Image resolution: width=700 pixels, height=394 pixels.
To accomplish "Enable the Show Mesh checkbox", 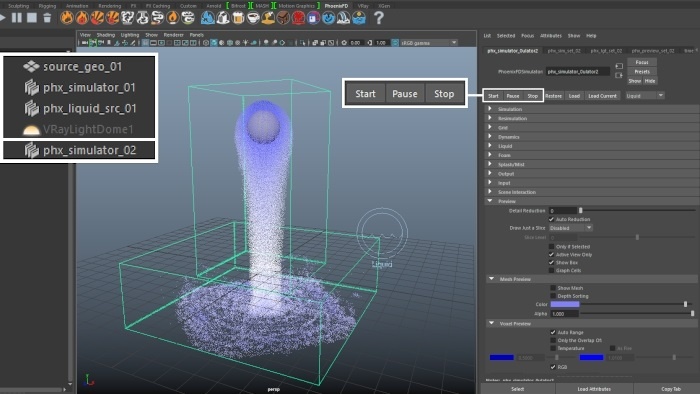I will pos(553,288).
